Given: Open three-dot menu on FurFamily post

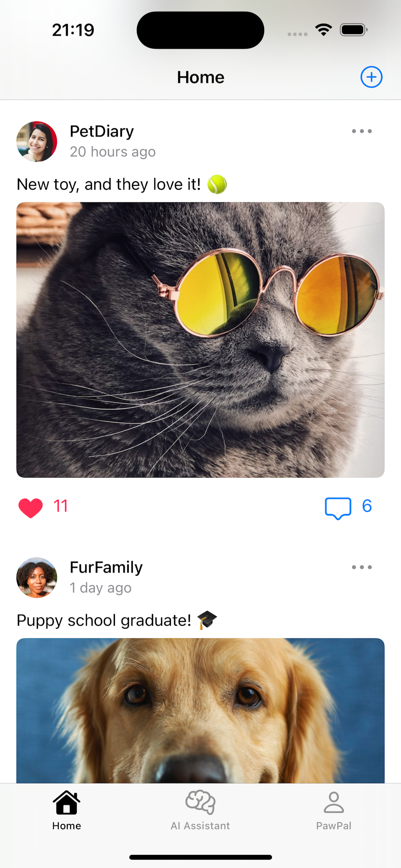Looking at the screenshot, I should coord(362,567).
